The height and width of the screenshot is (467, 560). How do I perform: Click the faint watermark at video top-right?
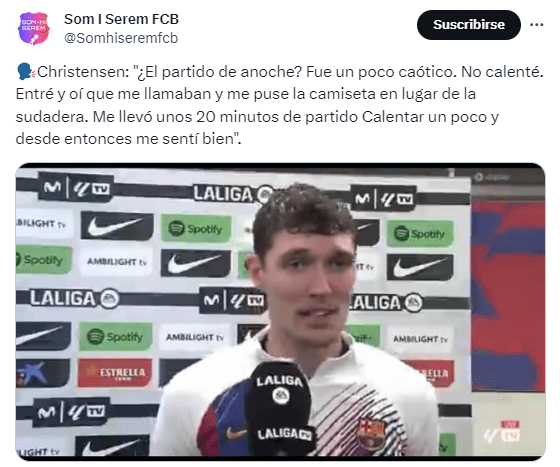492,177
